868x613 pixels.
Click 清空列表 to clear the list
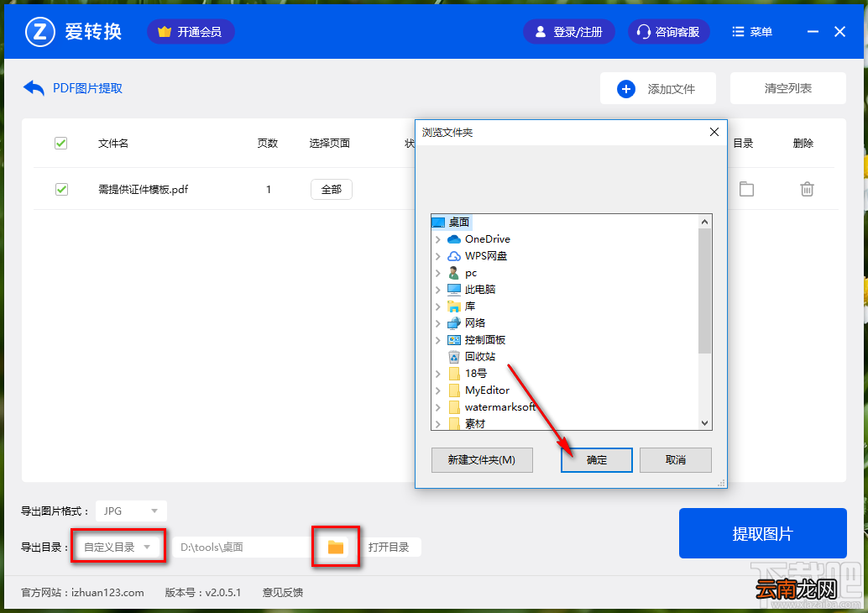pos(787,88)
